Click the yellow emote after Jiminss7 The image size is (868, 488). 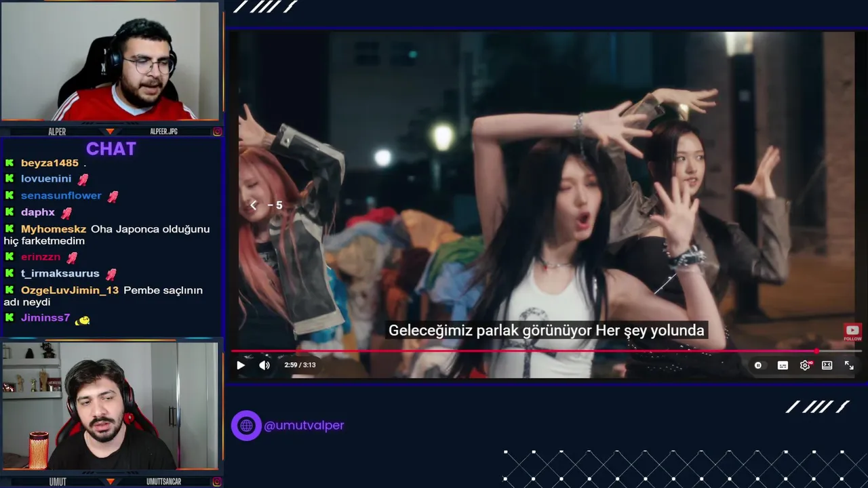click(x=82, y=319)
